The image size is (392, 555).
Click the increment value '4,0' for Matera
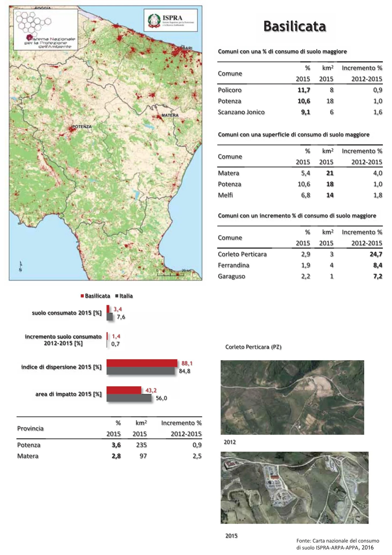click(378, 173)
